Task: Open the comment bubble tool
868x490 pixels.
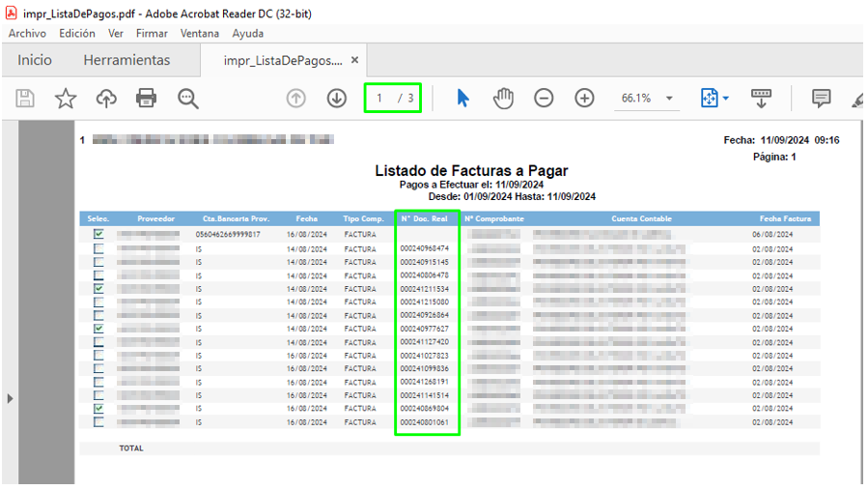Action: pos(821,99)
